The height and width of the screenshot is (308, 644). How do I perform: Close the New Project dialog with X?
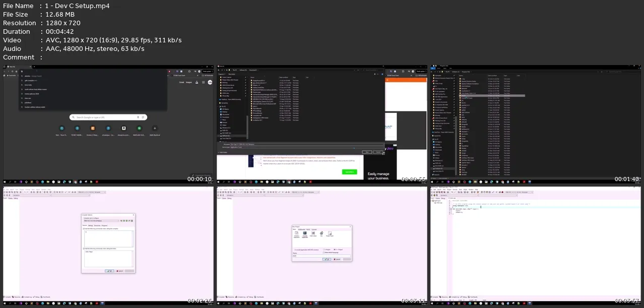(x=350, y=226)
